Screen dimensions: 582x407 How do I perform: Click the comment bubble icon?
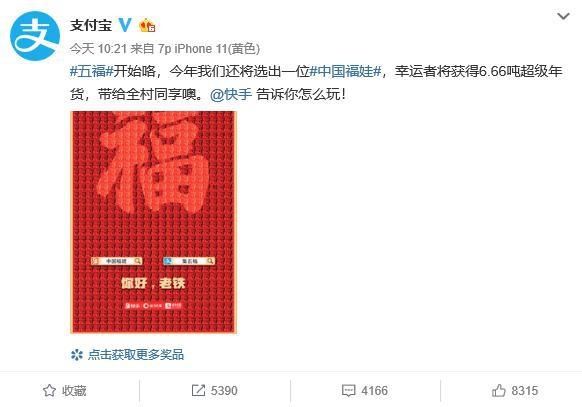pyautogui.click(x=348, y=391)
